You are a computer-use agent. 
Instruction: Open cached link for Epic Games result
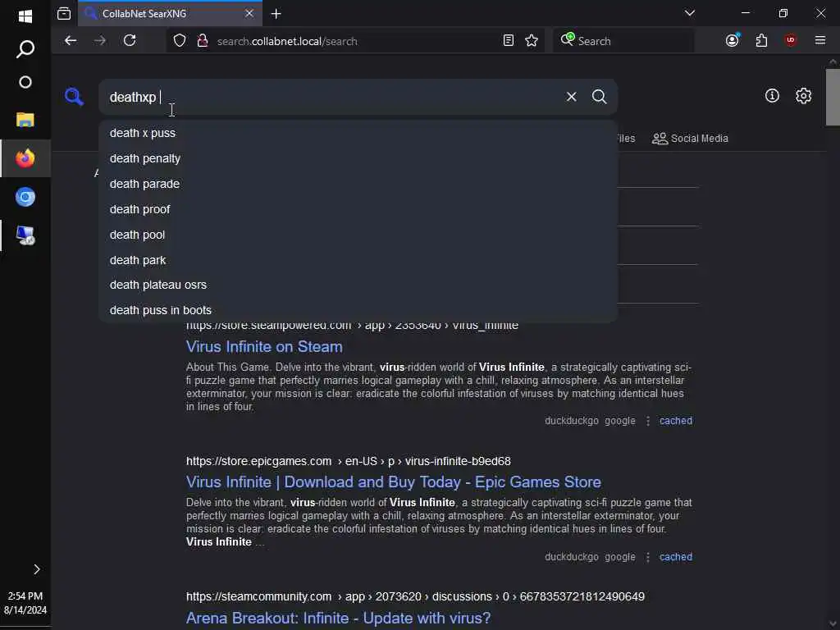point(676,557)
